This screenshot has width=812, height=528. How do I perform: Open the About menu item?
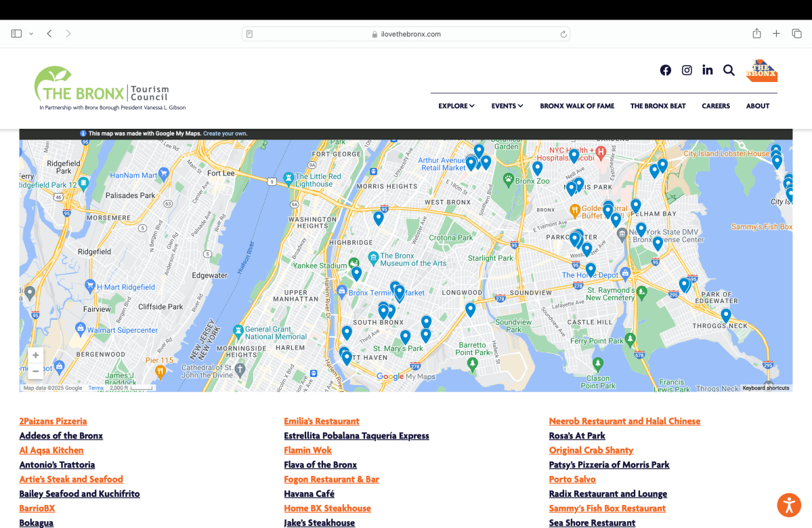758,106
